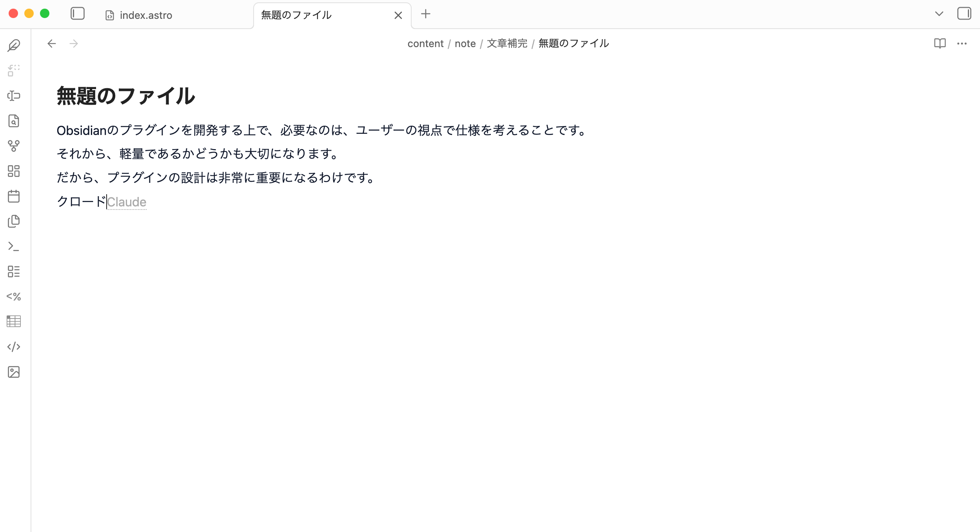Click the gray Claude completion suggestion
Screen dimensions: 980x532
[x=127, y=202]
